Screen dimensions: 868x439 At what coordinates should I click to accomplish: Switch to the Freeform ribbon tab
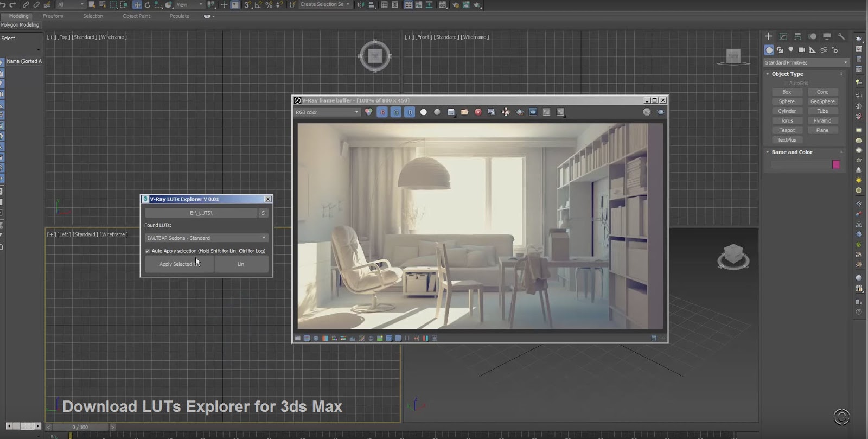[x=53, y=16]
